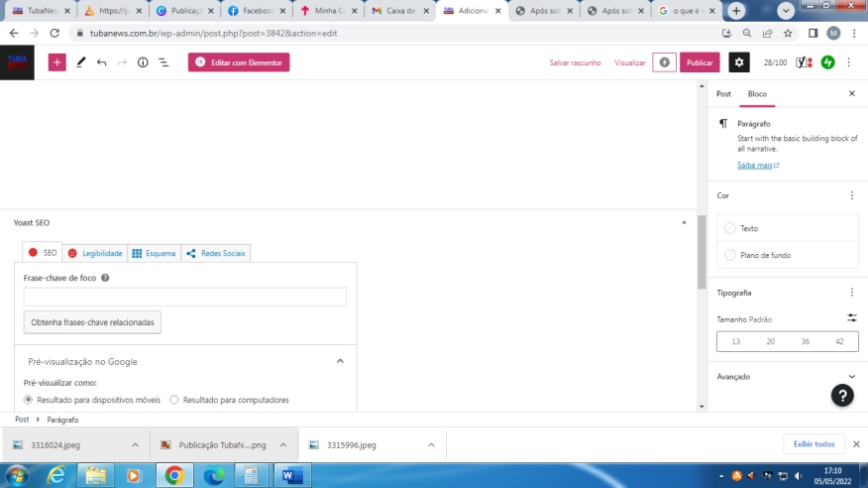Switch to the Post sidebar tab
This screenshot has height=488, width=868.
pyautogui.click(x=723, y=94)
